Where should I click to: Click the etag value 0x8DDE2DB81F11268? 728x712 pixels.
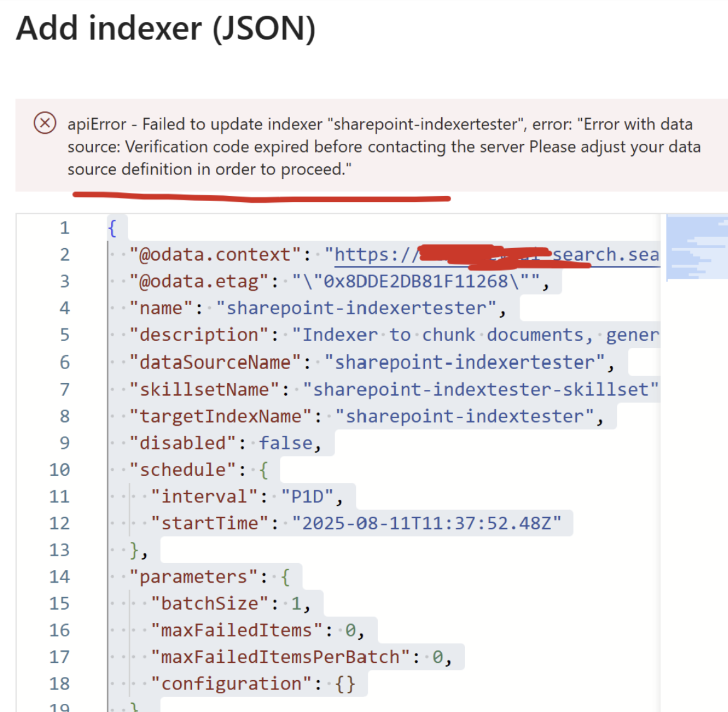[x=415, y=281]
